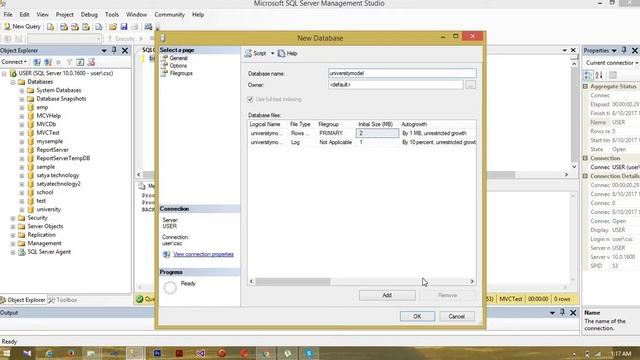The image size is (640, 360).
Task: Click the Alphabetical sort icon in Properties panel
Action: (x=599, y=75)
